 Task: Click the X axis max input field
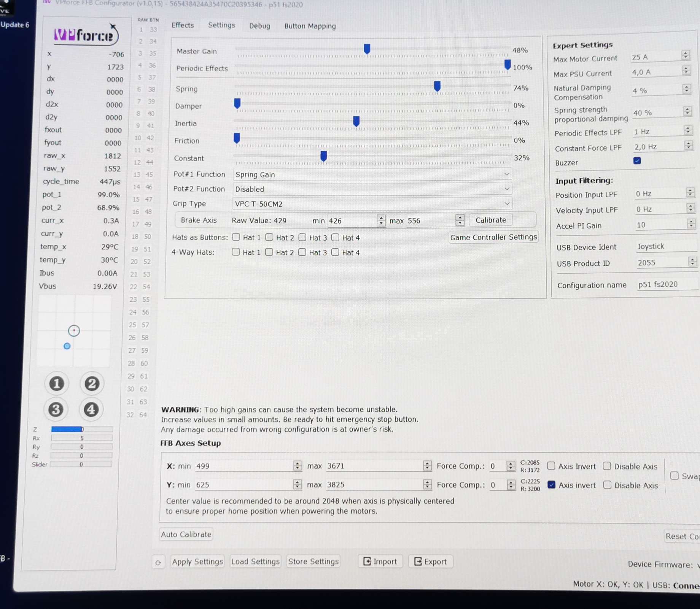click(x=375, y=466)
